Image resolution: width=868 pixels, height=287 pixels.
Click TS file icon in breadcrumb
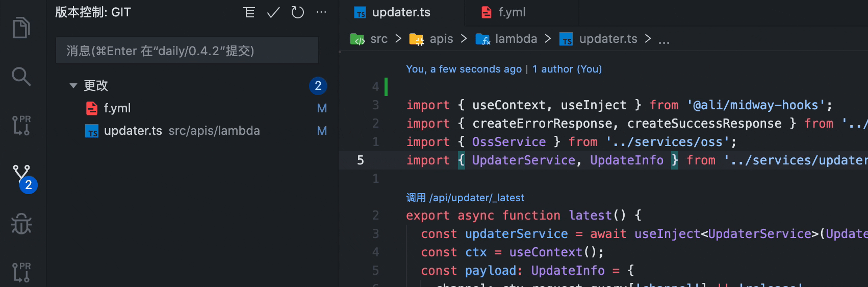pos(566,39)
